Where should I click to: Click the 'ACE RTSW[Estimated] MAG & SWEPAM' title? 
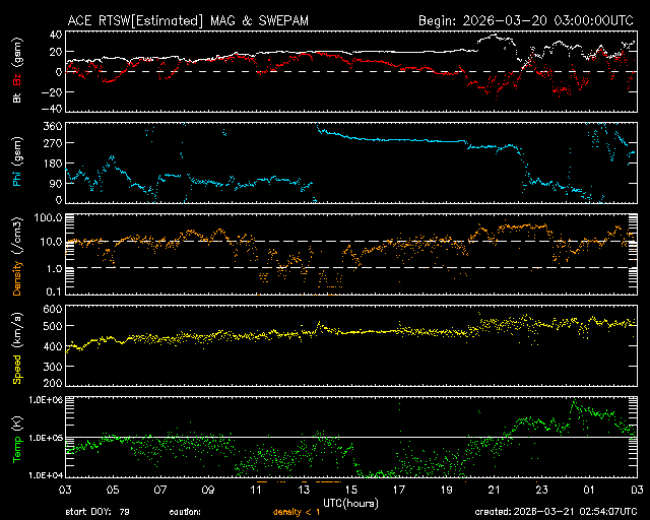click(188, 21)
